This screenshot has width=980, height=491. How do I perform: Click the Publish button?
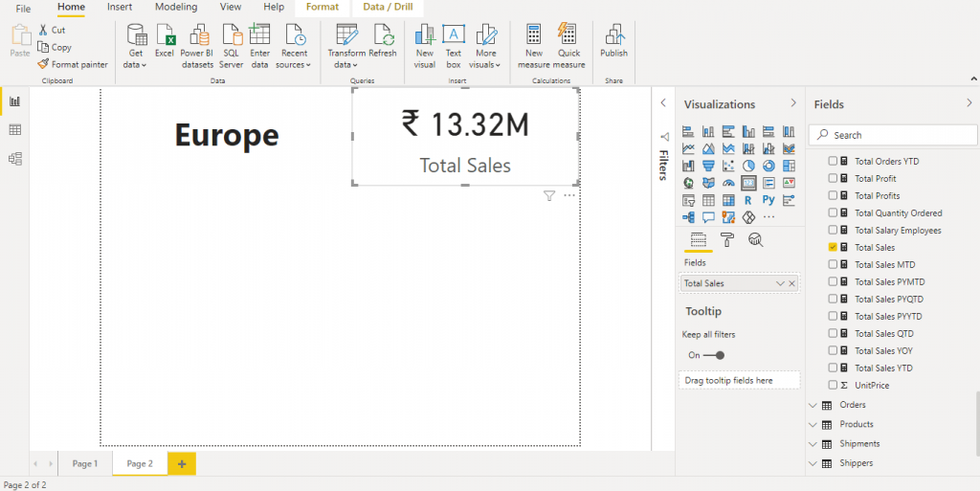[x=613, y=41]
